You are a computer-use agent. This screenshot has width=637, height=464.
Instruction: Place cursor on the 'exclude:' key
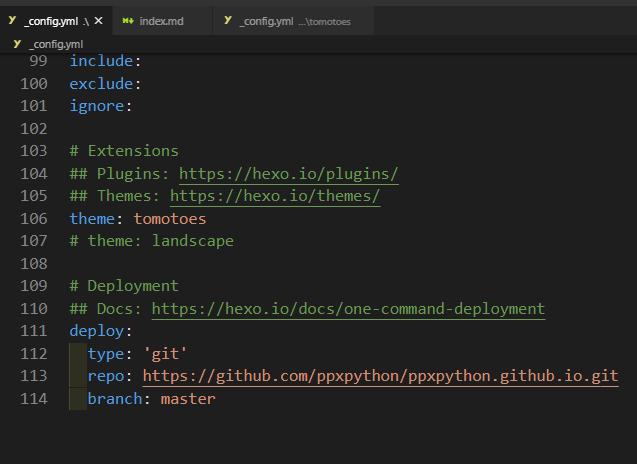105,84
